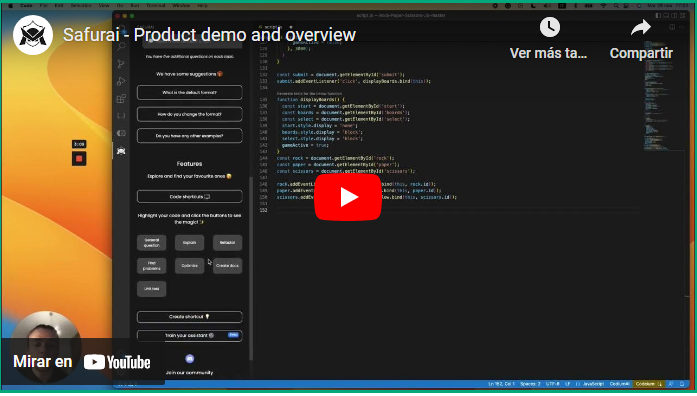This screenshot has height=396, width=697.
Task: Open the Safurai channel avatar
Action: click(x=33, y=35)
